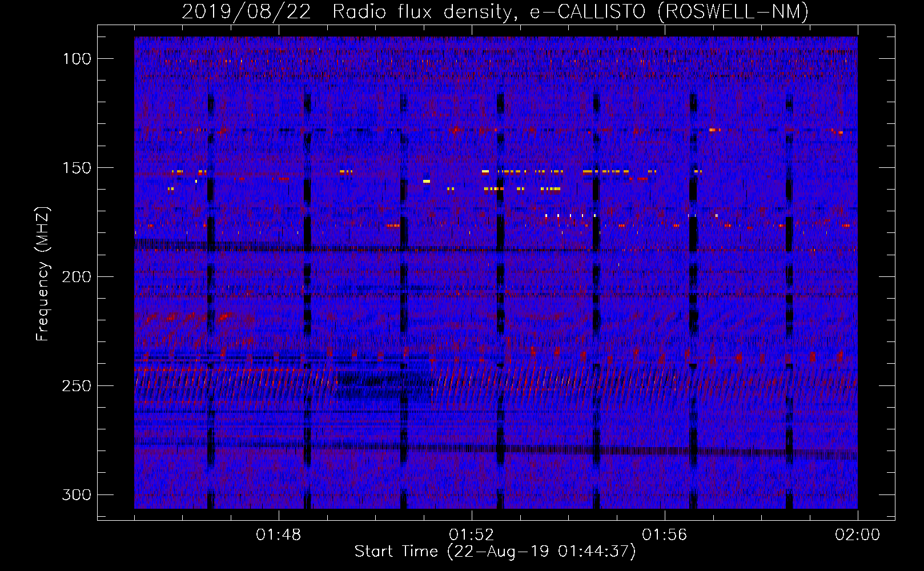Click the time tick label '01:56'
This screenshot has height=571, width=924.
coord(665,535)
